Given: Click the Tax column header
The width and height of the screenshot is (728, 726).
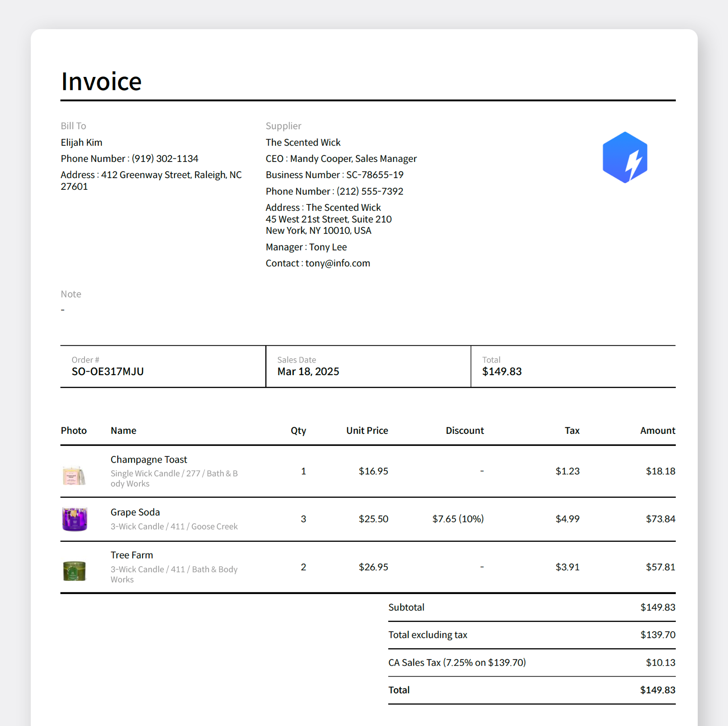Looking at the screenshot, I should [x=572, y=430].
